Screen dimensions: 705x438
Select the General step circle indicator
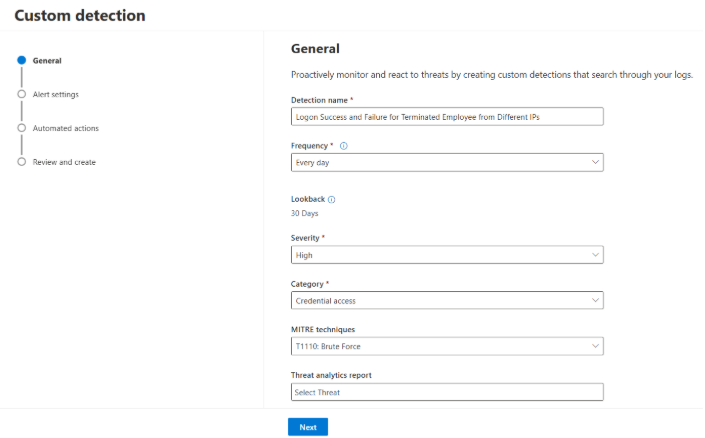coord(22,60)
